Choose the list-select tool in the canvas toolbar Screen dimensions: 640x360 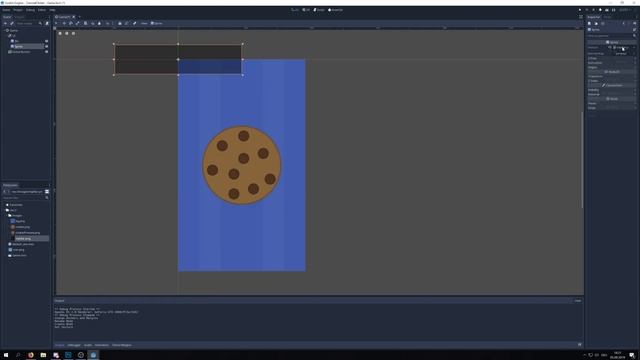(x=85, y=23)
